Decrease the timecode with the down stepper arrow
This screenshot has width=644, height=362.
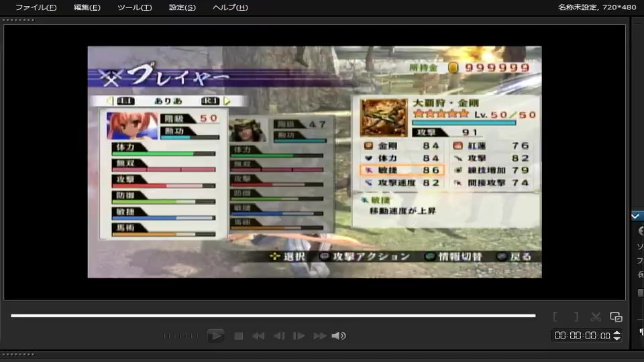[617, 339]
